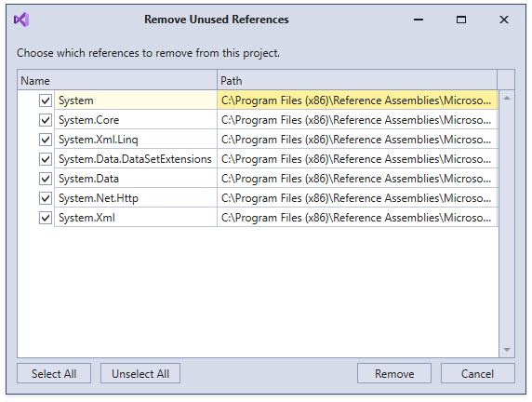Click the Select All button

coord(54,373)
